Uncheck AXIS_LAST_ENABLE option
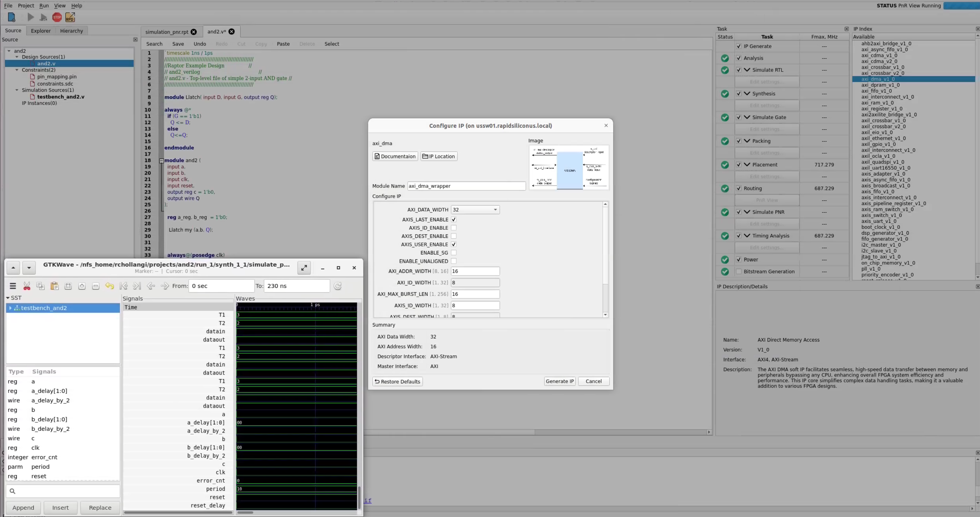980x517 pixels. [x=454, y=219]
